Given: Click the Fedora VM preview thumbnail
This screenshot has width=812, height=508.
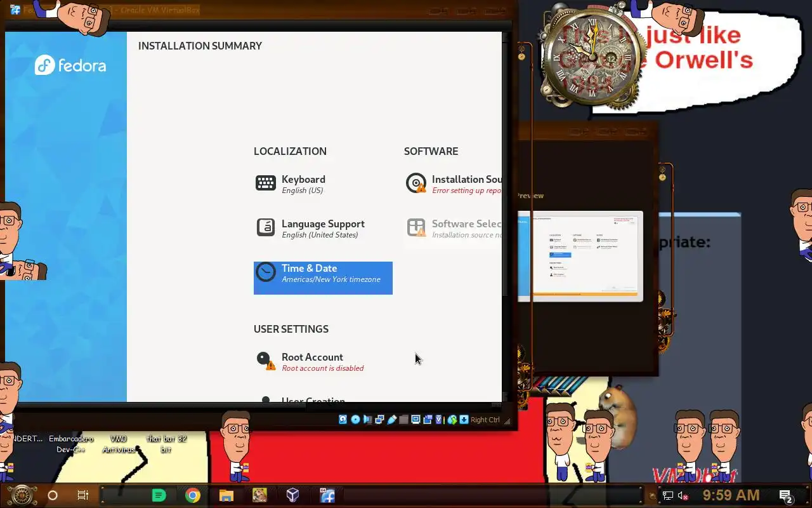Looking at the screenshot, I should [x=580, y=257].
